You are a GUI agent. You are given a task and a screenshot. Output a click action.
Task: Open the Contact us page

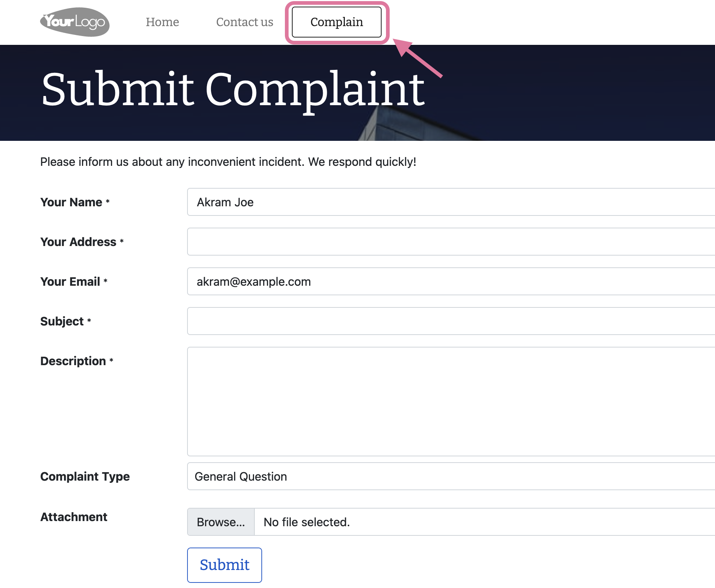click(244, 22)
